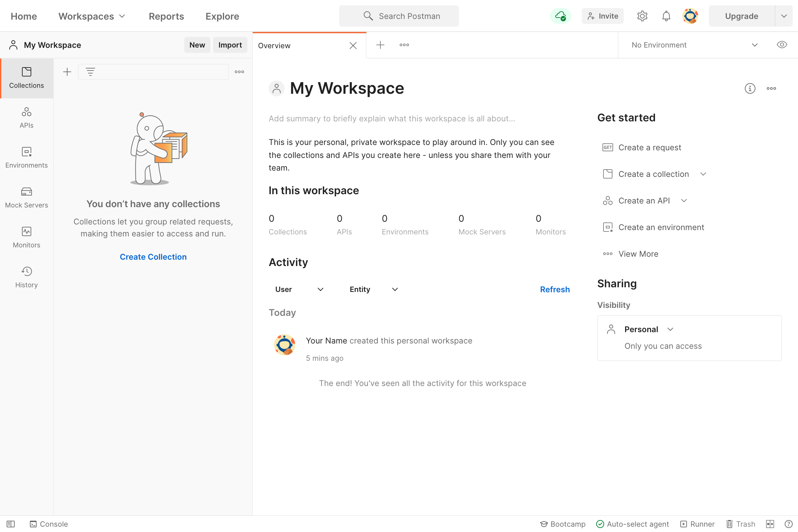This screenshot has height=532, width=798.
Task: Click the environment quick look eye icon
Action: point(782,45)
